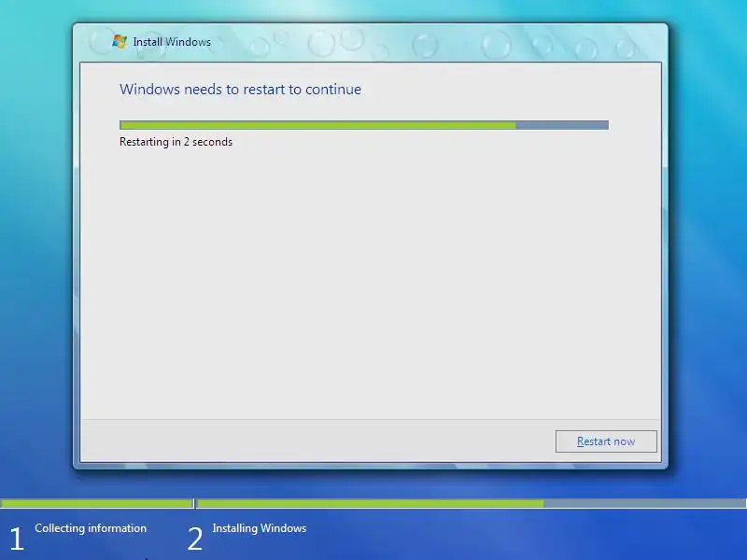This screenshot has width=747, height=560.
Task: Click the Collecting information stage progress bar
Action: tap(97, 503)
